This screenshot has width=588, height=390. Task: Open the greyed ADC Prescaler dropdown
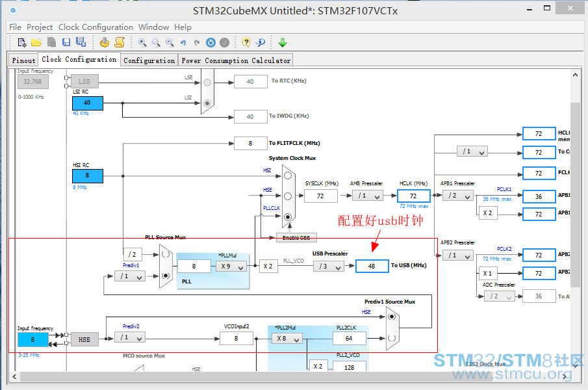[x=499, y=296]
